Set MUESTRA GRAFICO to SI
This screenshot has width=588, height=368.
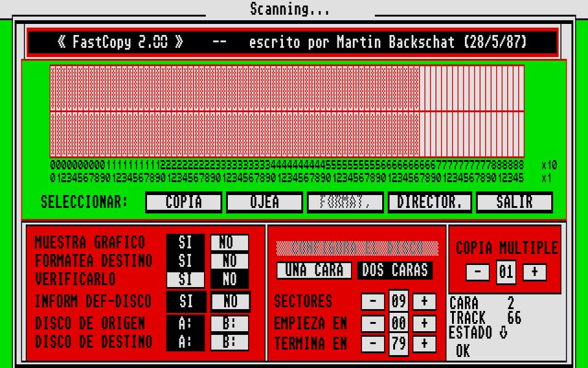[186, 243]
